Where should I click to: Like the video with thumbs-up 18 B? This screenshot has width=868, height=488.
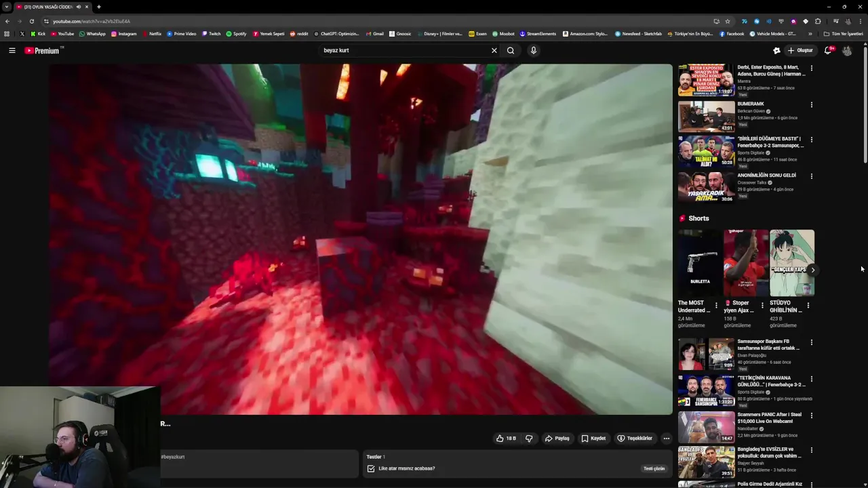coord(506,439)
